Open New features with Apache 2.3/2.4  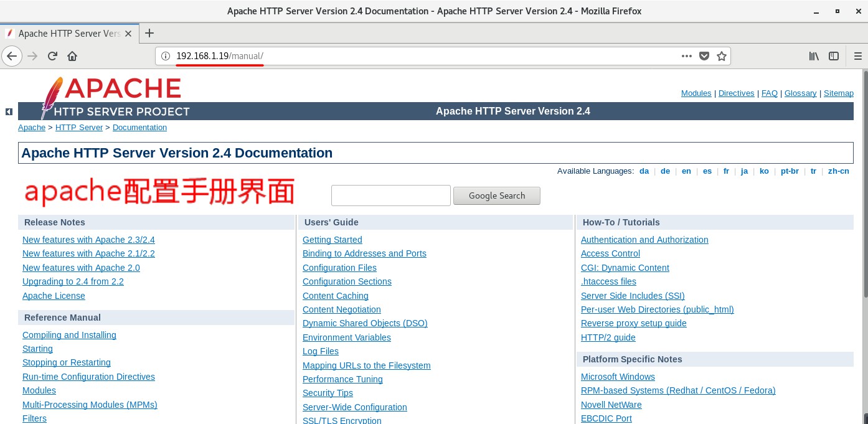click(88, 240)
